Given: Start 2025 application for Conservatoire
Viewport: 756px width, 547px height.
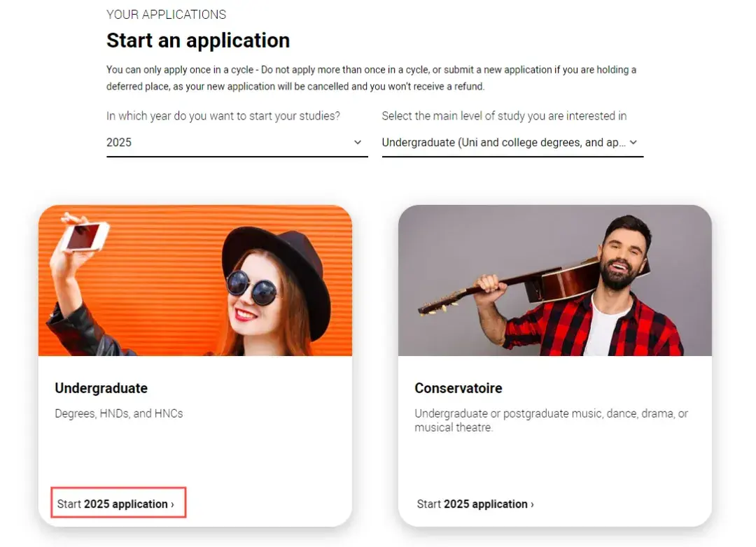Looking at the screenshot, I should (473, 504).
